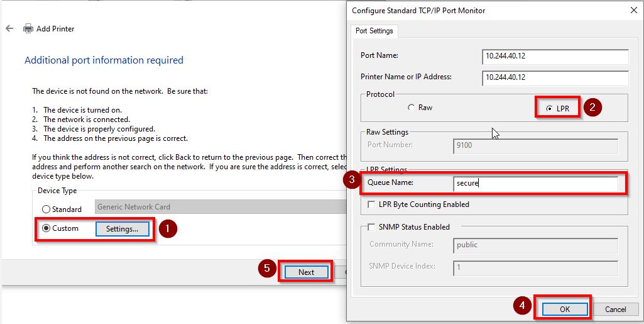Choose the Standard device type option
644x324 pixels.
[46, 209]
